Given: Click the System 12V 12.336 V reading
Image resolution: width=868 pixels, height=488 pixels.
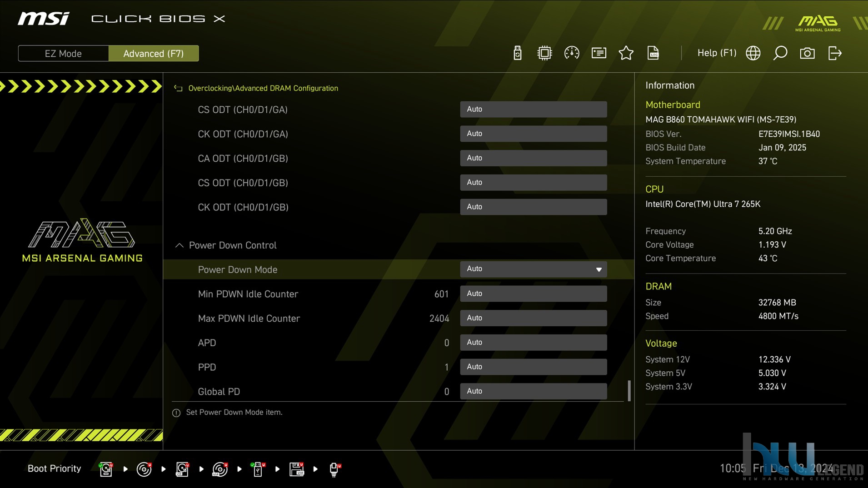Looking at the screenshot, I should [774, 359].
